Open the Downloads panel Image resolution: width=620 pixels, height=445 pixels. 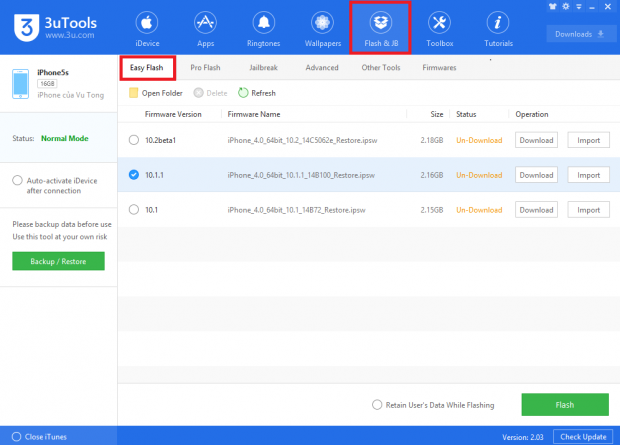point(579,34)
